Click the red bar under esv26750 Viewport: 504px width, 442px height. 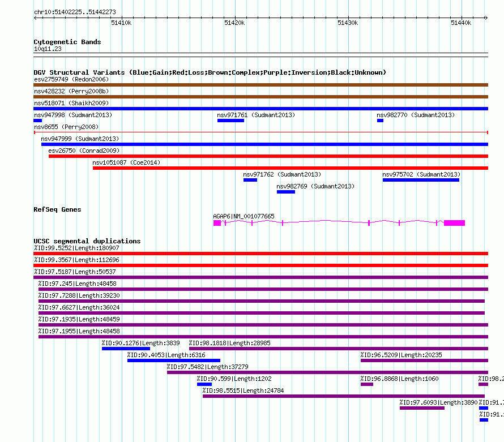pos(268,156)
